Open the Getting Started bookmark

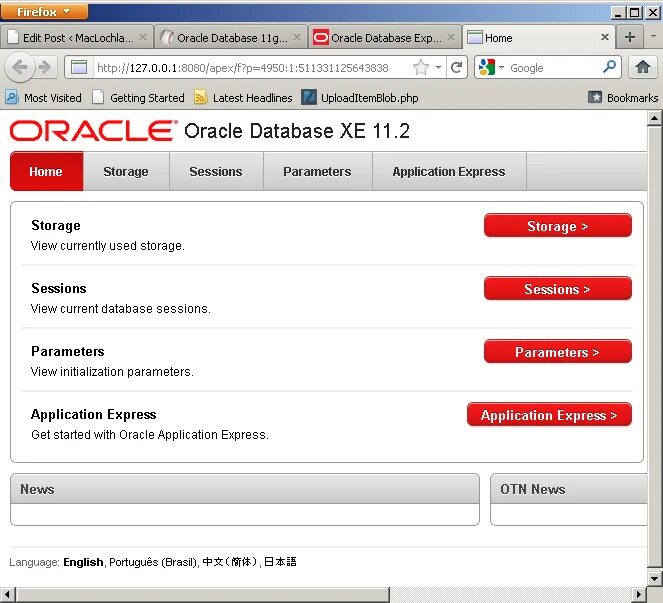tap(139, 98)
